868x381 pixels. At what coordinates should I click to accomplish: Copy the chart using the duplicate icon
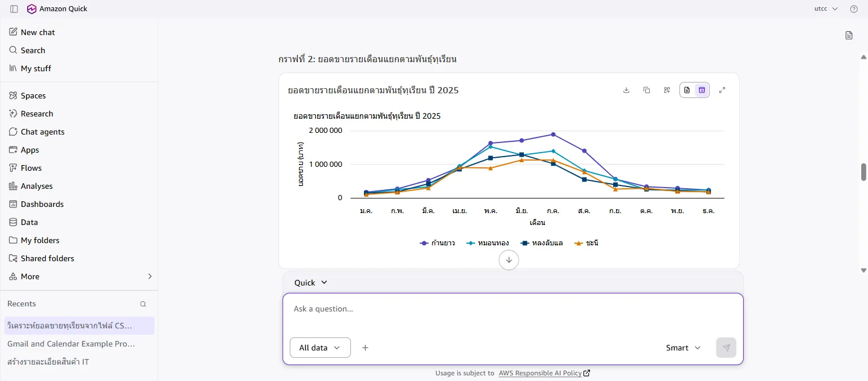click(646, 90)
